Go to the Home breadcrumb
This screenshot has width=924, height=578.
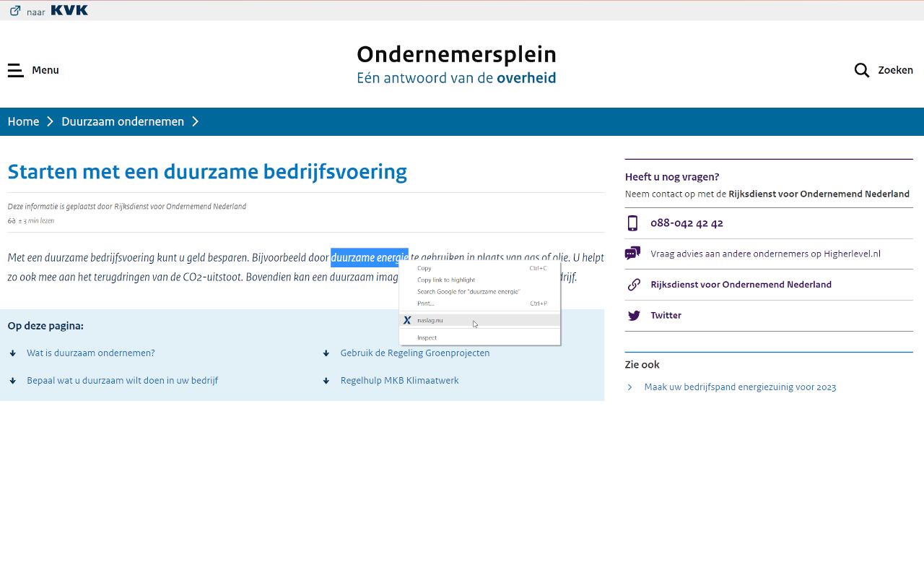[x=23, y=121]
